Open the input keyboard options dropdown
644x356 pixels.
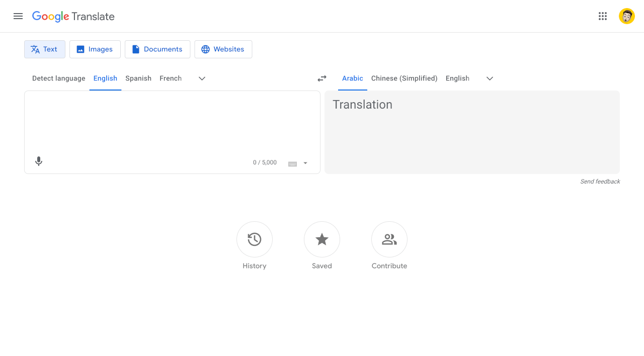coord(304,163)
